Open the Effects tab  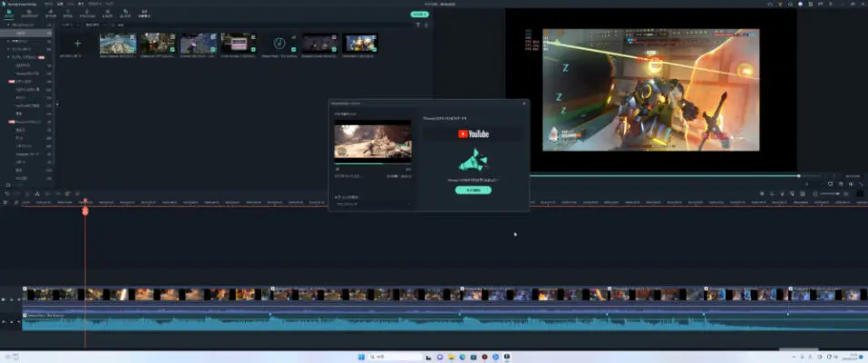click(x=106, y=14)
